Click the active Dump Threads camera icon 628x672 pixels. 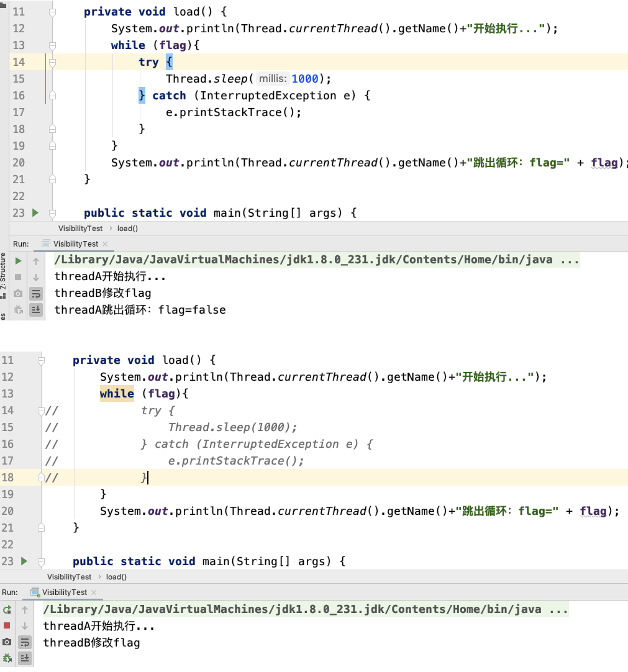7,642
